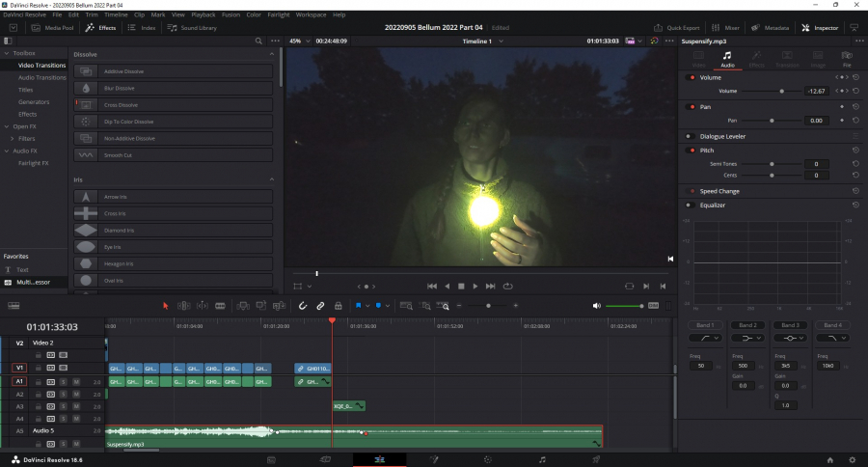Screen dimensions: 868x467
Task: Open the Fusion menu in menu bar
Action: pyautogui.click(x=229, y=15)
